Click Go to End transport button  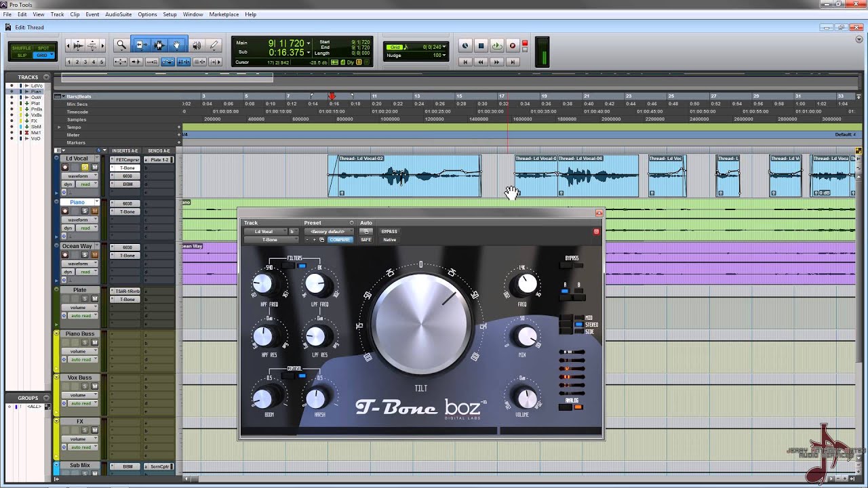click(x=513, y=62)
